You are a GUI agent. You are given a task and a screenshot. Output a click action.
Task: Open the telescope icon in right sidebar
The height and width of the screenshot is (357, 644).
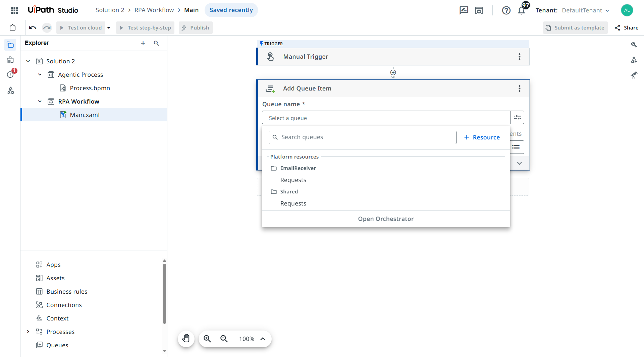click(634, 75)
